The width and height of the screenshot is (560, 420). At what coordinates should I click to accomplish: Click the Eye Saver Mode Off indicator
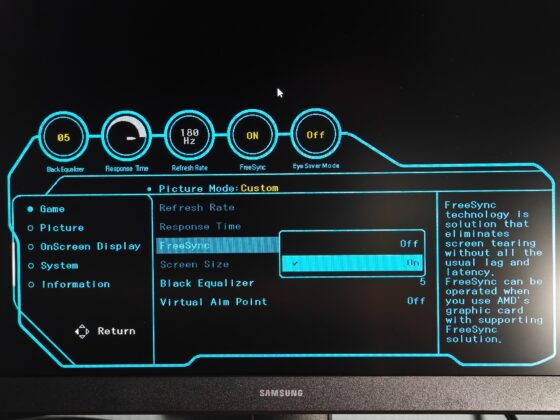tap(316, 134)
